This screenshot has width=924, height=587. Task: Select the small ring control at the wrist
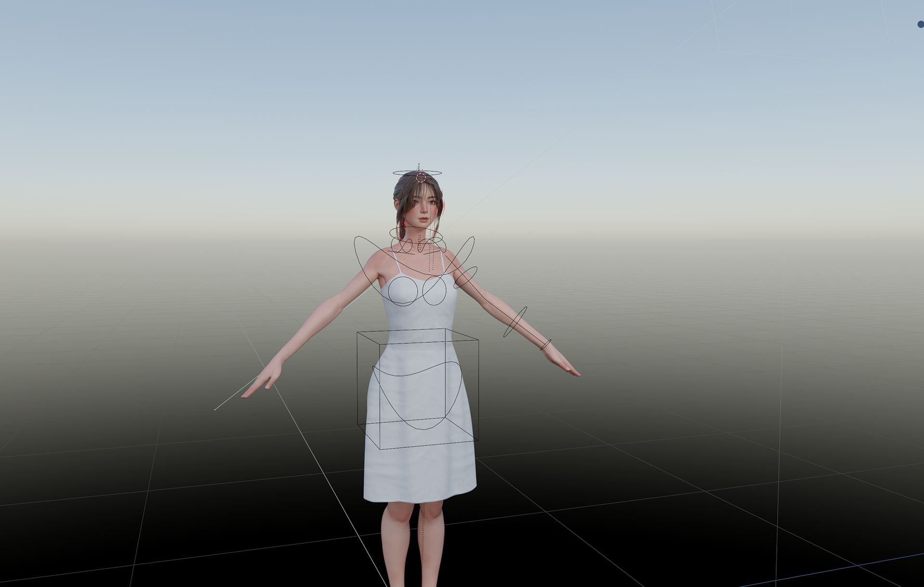pos(545,344)
